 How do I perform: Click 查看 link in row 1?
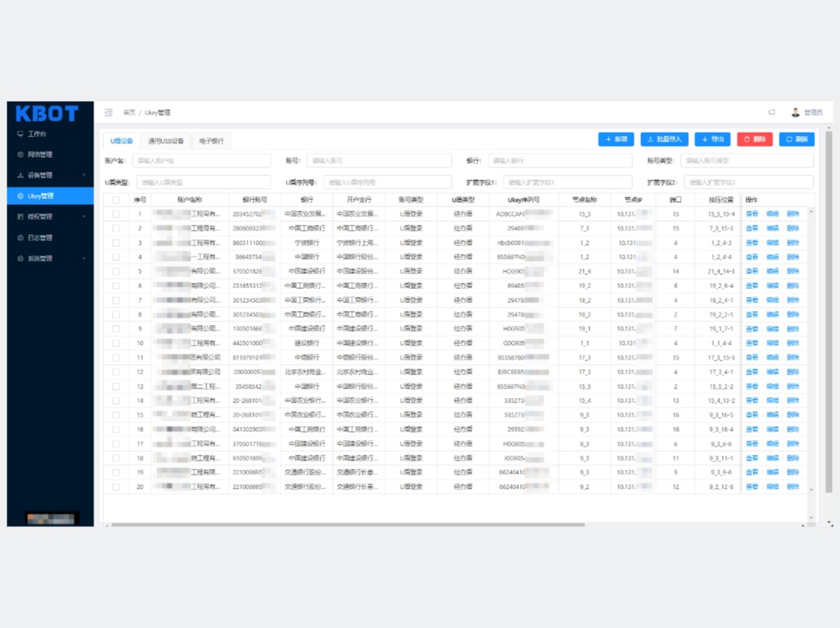point(752,214)
